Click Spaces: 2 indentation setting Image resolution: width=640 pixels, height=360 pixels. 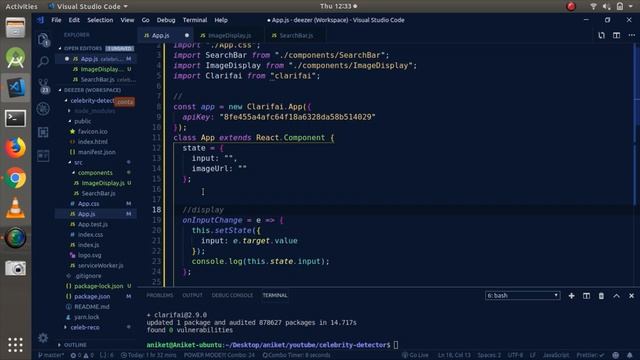point(489,355)
